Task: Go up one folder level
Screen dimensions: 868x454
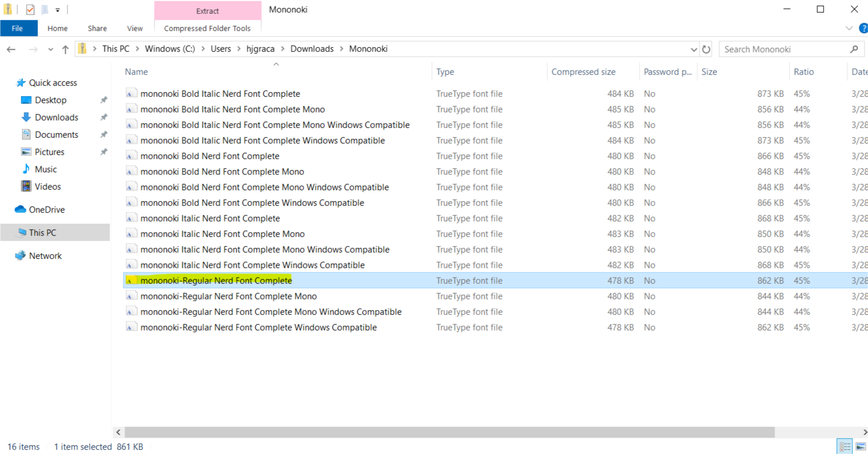Action: pyautogui.click(x=65, y=49)
